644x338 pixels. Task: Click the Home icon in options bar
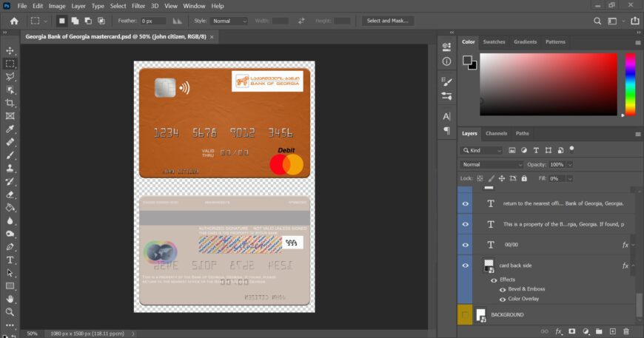tap(14, 21)
